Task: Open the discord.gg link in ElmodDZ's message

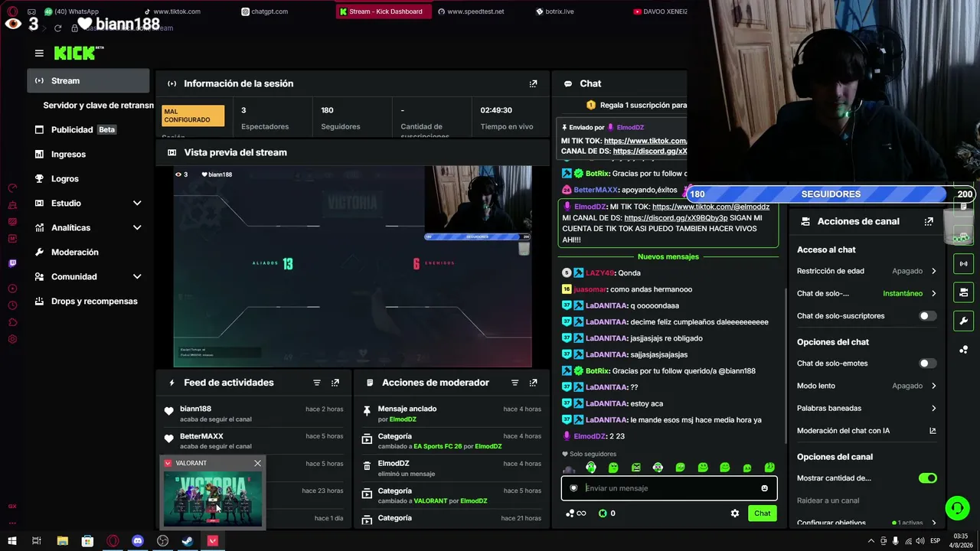Action: [676, 218]
